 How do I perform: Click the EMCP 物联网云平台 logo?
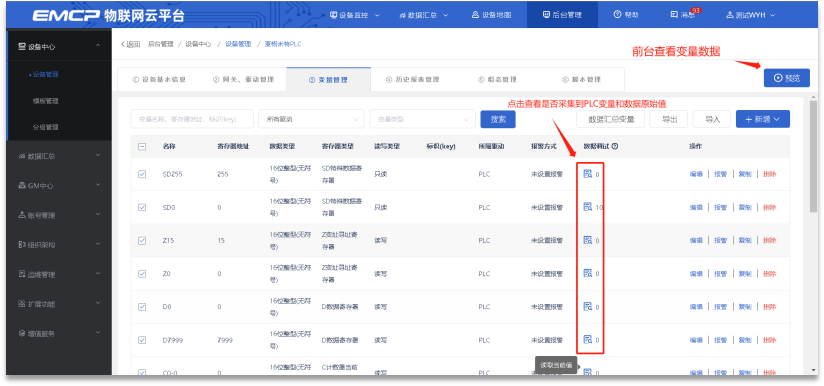108,15
